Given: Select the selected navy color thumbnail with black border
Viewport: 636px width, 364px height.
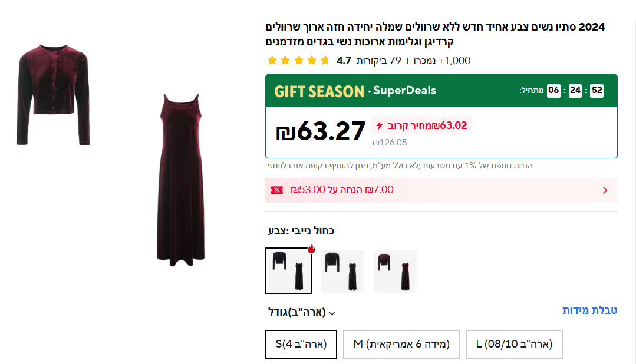Looking at the screenshot, I should (289, 271).
